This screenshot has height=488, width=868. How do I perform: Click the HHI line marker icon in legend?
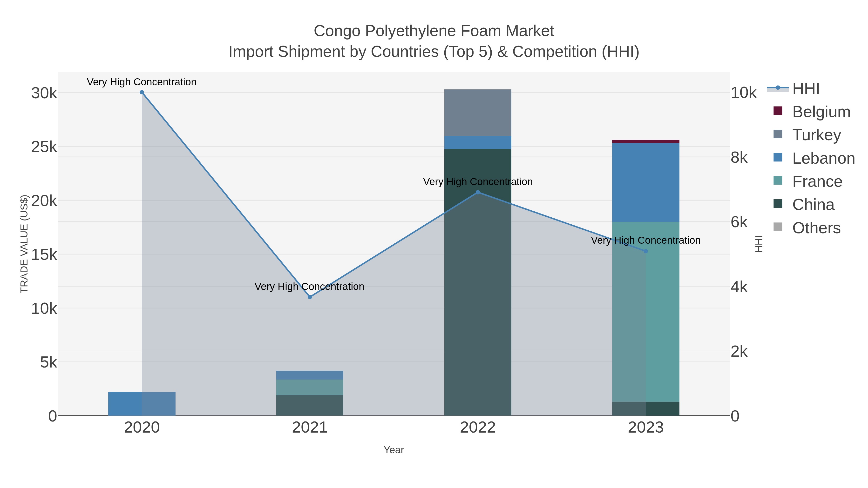point(778,88)
